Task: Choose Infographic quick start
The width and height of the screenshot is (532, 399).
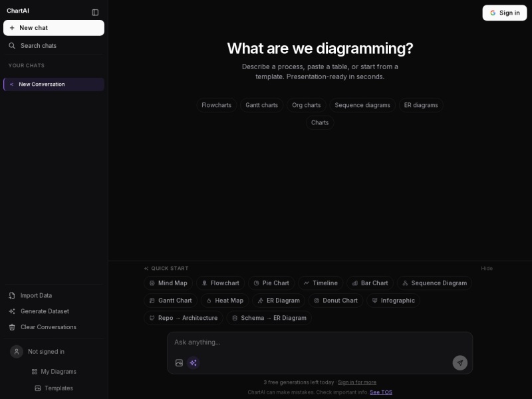Action: pyautogui.click(x=393, y=301)
